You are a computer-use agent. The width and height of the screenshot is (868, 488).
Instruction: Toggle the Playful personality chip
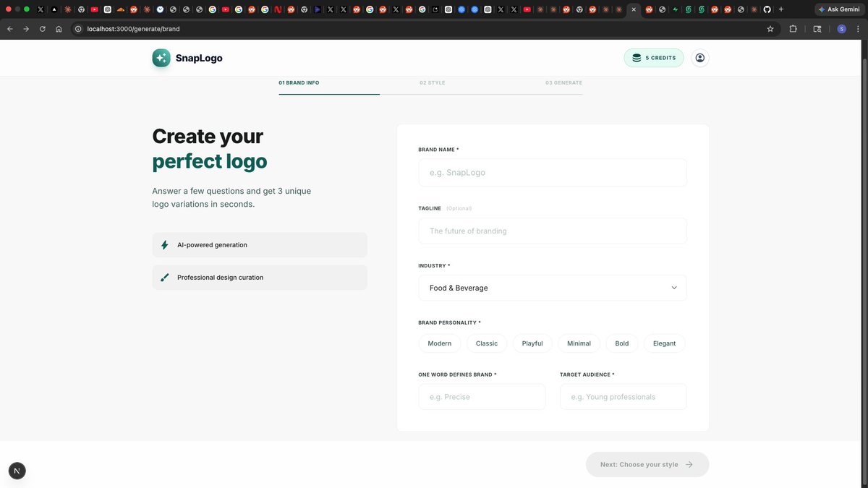(532, 343)
